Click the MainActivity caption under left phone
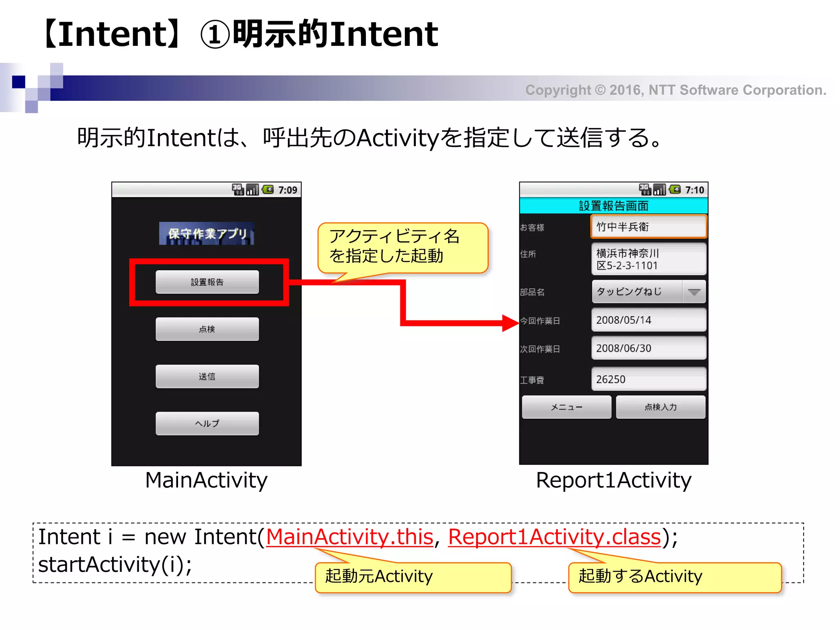This screenshot has width=840, height=630. (206, 480)
